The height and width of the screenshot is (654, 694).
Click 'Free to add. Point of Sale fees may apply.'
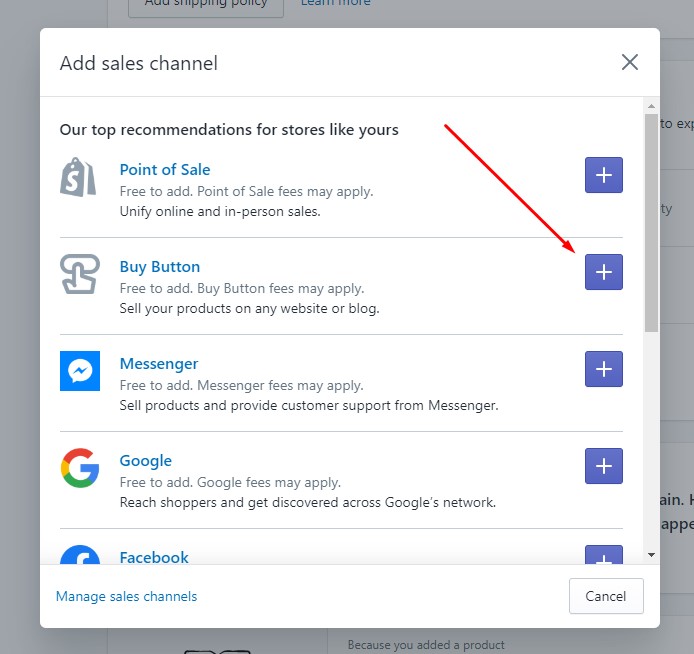pos(247,192)
